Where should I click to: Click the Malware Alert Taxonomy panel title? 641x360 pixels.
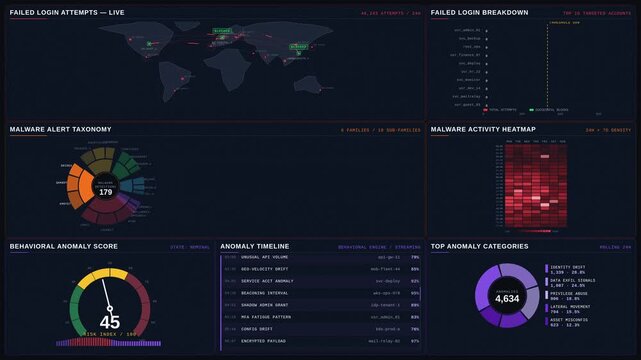pyautogui.click(x=61, y=130)
